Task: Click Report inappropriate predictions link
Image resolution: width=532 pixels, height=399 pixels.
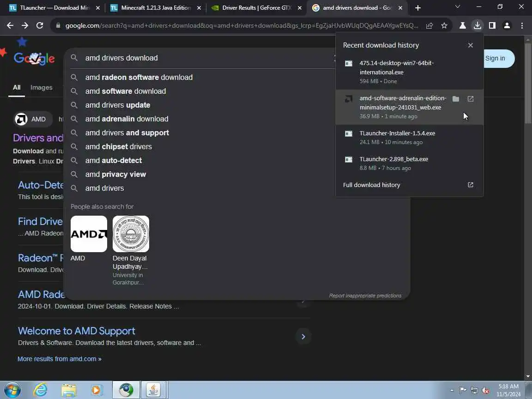Action: tap(365, 296)
